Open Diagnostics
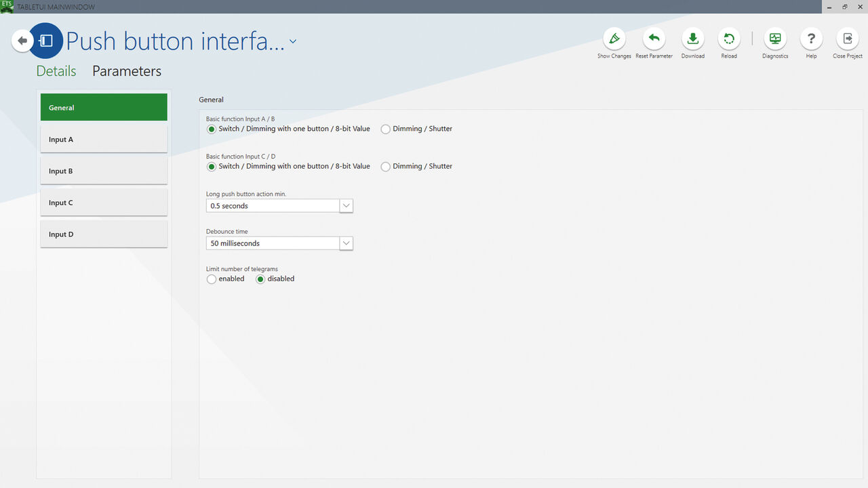 coord(775,39)
